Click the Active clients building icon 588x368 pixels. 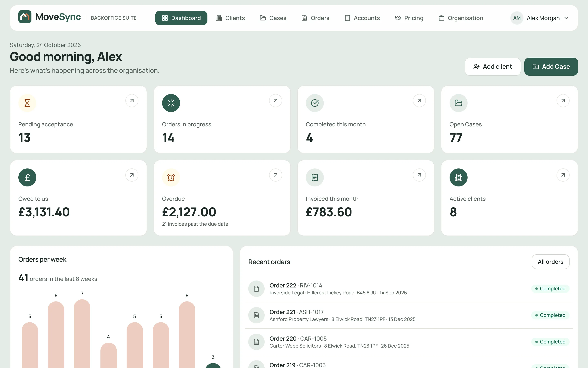[x=459, y=177]
